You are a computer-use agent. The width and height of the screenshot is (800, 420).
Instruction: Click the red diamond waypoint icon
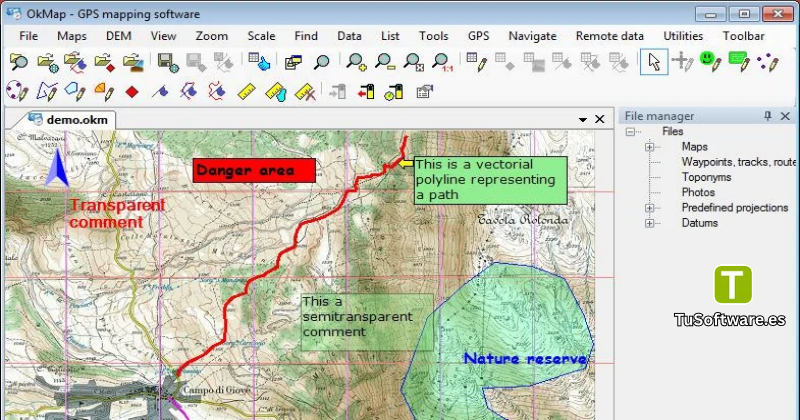click(x=132, y=92)
